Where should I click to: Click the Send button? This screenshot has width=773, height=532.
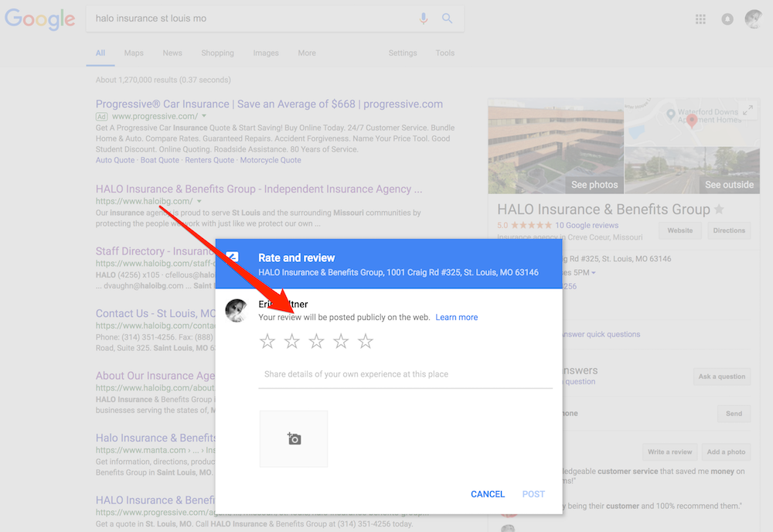pyautogui.click(x=734, y=414)
